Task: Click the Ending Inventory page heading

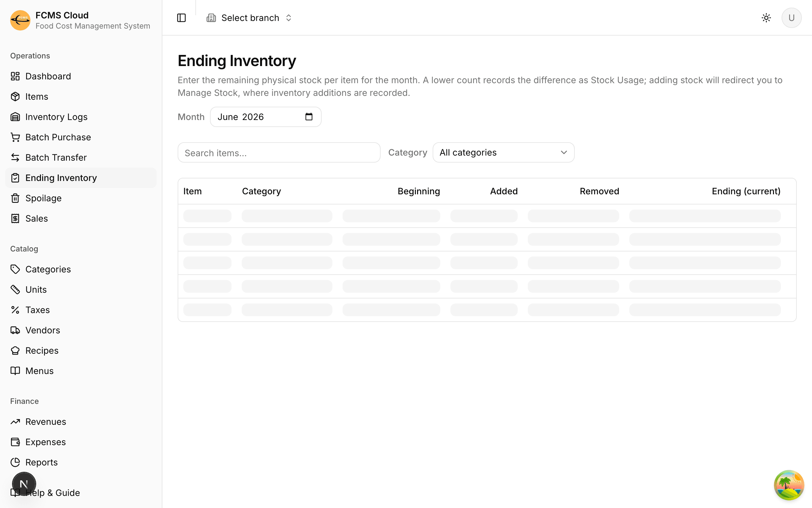Action: click(237, 61)
